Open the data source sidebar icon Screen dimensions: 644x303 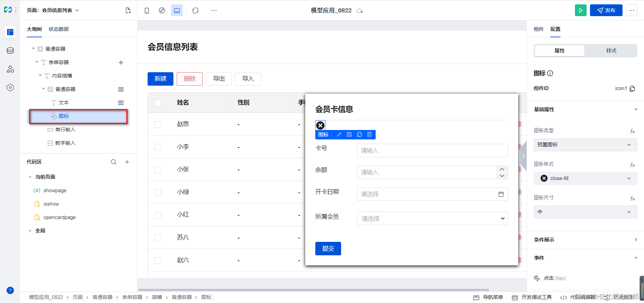click(x=10, y=51)
